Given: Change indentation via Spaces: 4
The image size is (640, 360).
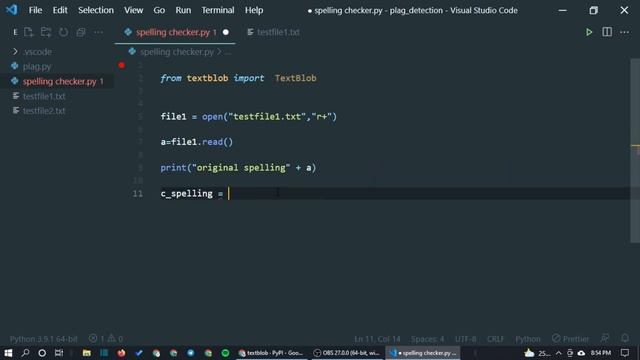Looking at the screenshot, I should tap(427, 339).
